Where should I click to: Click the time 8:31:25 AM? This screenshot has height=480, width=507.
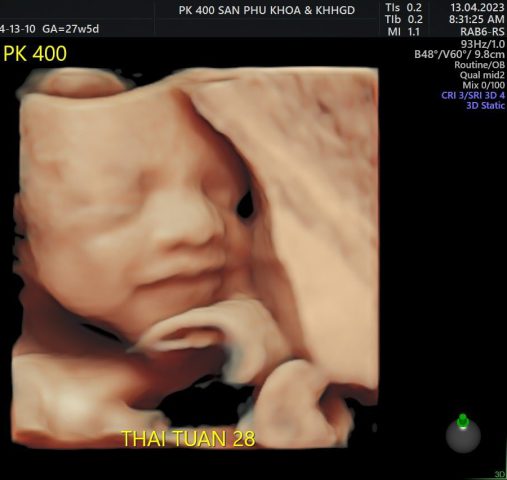point(477,19)
